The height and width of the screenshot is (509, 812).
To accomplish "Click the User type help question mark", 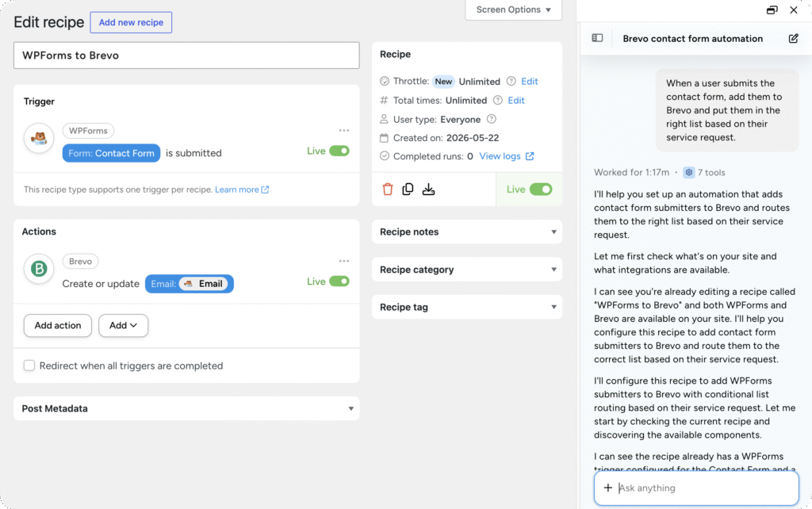I will [492, 119].
